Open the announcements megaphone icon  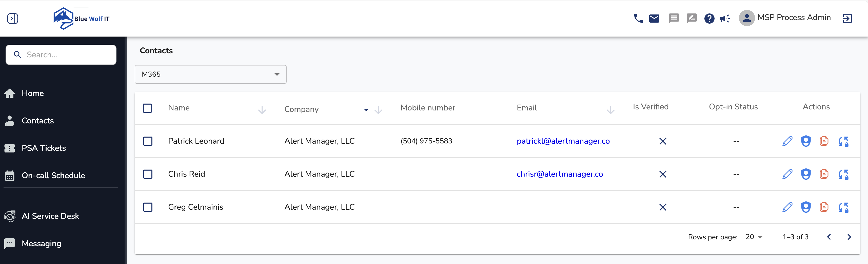click(x=724, y=18)
